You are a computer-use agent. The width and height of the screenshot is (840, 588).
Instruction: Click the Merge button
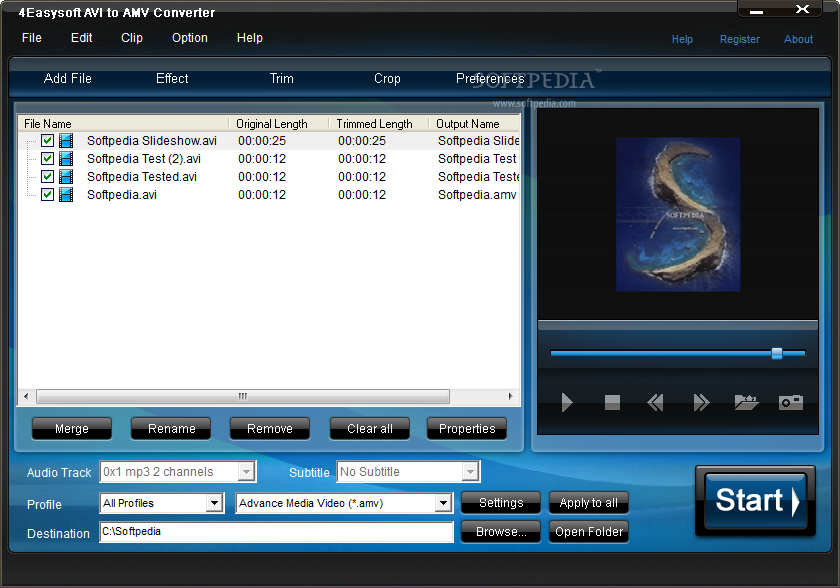pos(72,429)
